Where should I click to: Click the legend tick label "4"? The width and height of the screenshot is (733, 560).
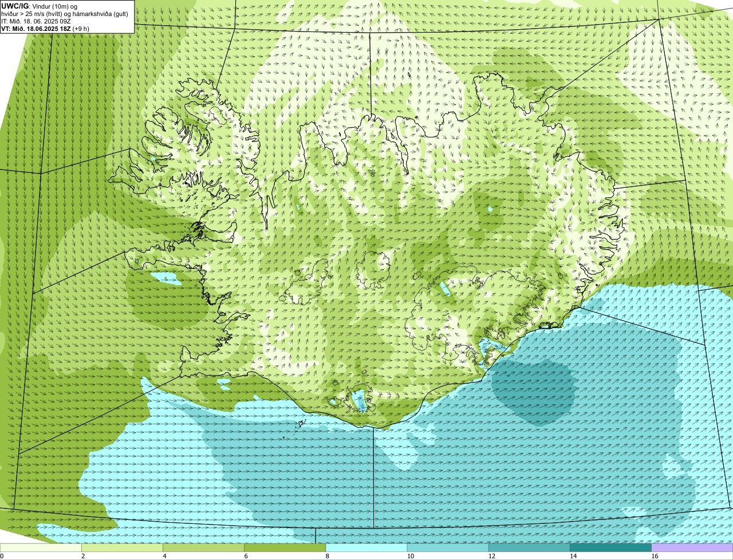point(164,556)
